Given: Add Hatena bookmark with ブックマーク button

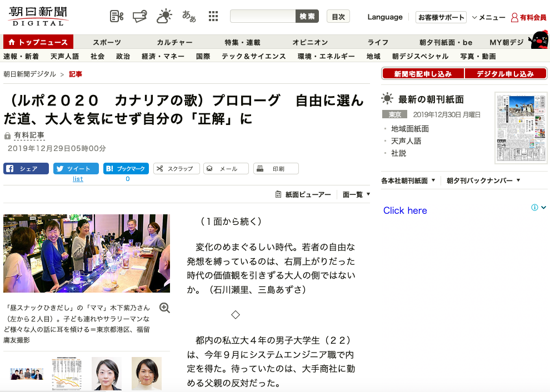Looking at the screenshot, I should pos(126,169).
